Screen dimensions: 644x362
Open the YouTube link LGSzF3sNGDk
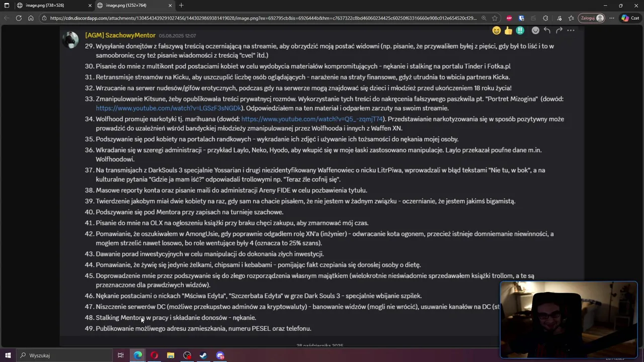(x=169, y=108)
